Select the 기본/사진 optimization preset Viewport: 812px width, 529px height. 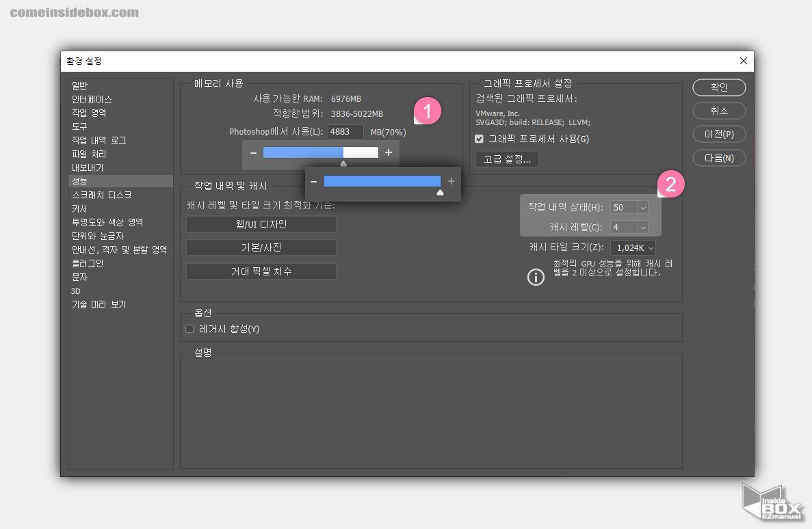(x=261, y=247)
